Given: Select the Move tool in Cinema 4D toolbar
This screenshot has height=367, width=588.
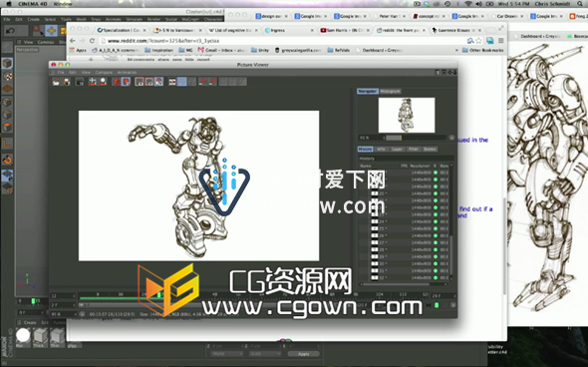Looking at the screenshot, I should point(51,30).
